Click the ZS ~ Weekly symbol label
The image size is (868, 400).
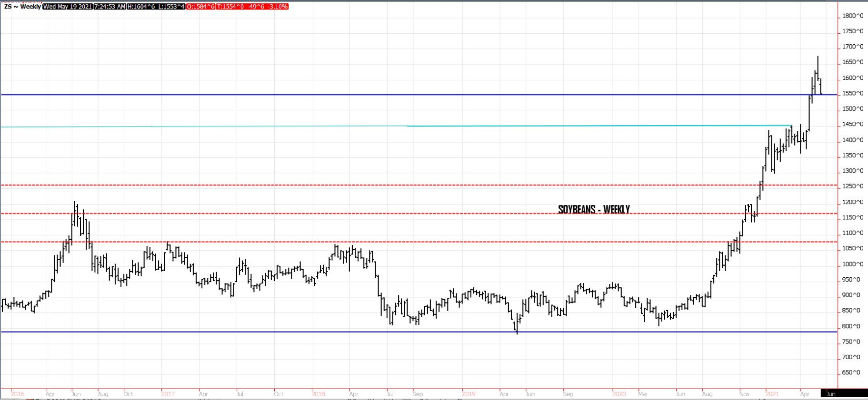[x=22, y=7]
